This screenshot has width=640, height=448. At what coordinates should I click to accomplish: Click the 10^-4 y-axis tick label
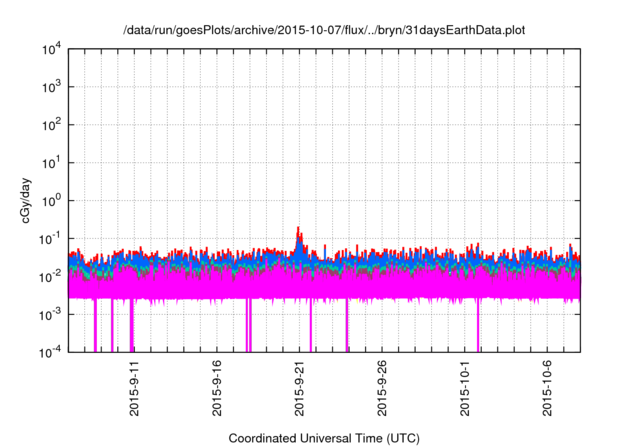coord(50,352)
